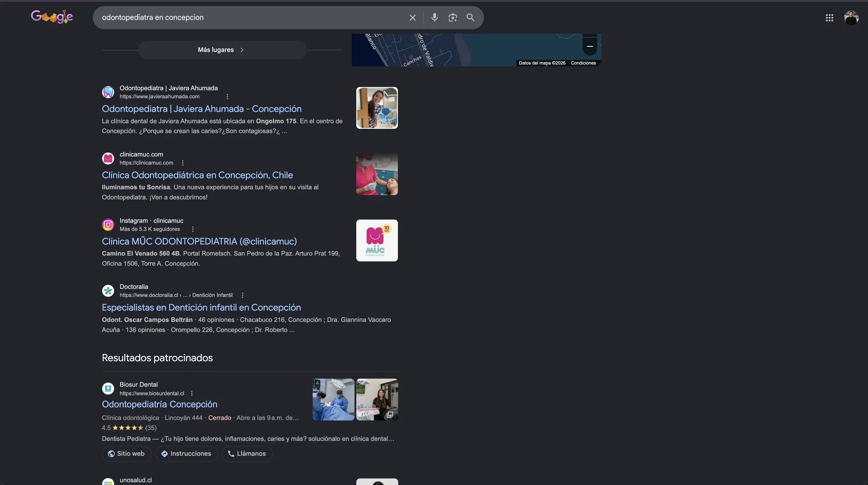Open Biosur Dental surgery photo thumbnail

click(x=334, y=400)
